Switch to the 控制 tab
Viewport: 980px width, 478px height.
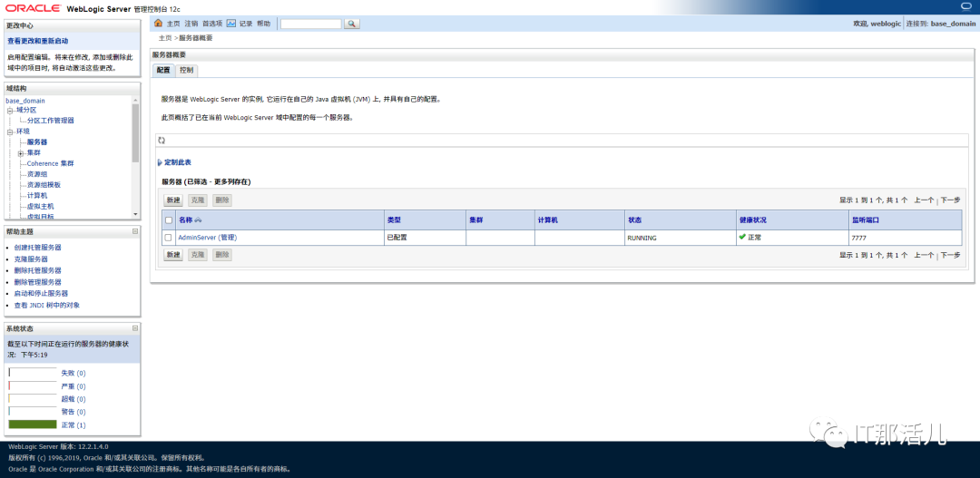(186, 70)
